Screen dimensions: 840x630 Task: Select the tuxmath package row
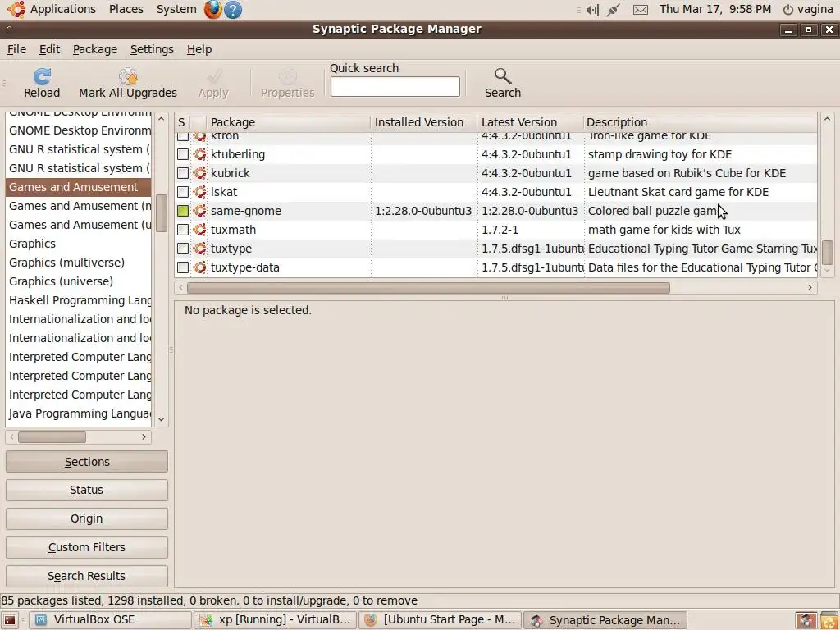pos(495,230)
